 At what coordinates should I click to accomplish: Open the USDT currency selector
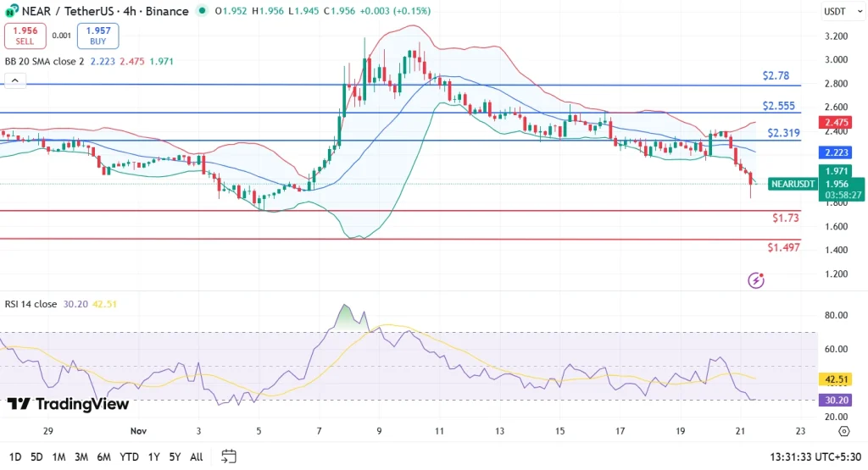click(835, 12)
